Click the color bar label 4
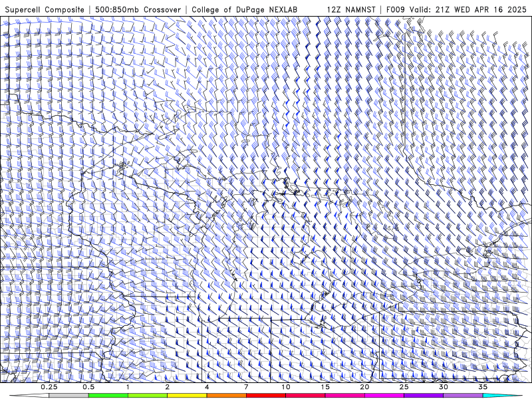 pos(207,387)
